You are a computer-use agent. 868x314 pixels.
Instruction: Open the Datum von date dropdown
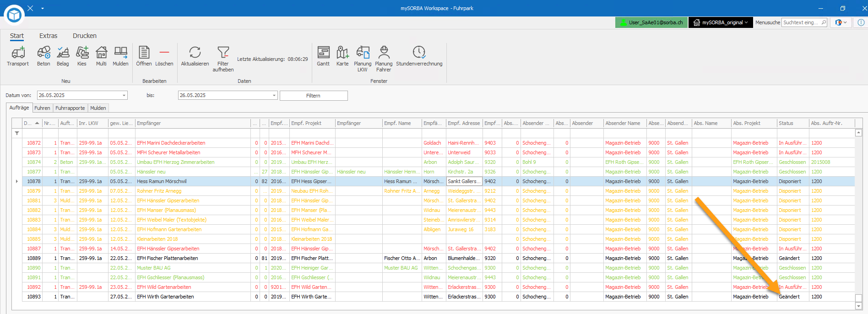tap(124, 95)
